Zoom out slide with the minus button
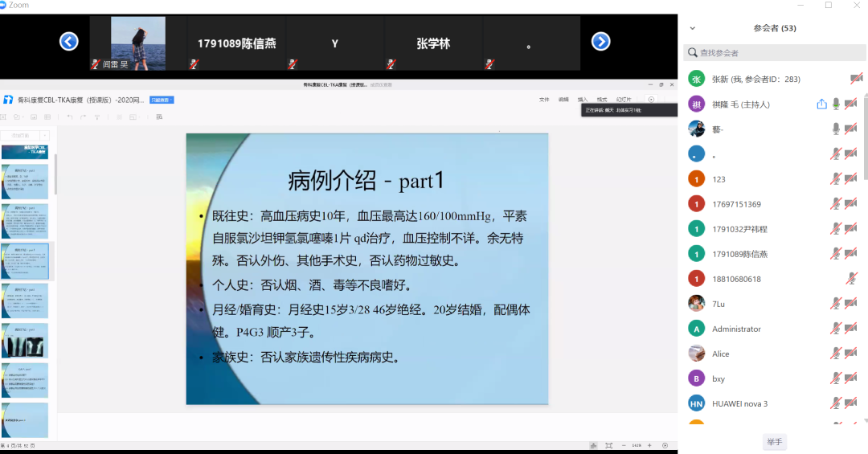The height and width of the screenshot is (454, 868). click(624, 445)
